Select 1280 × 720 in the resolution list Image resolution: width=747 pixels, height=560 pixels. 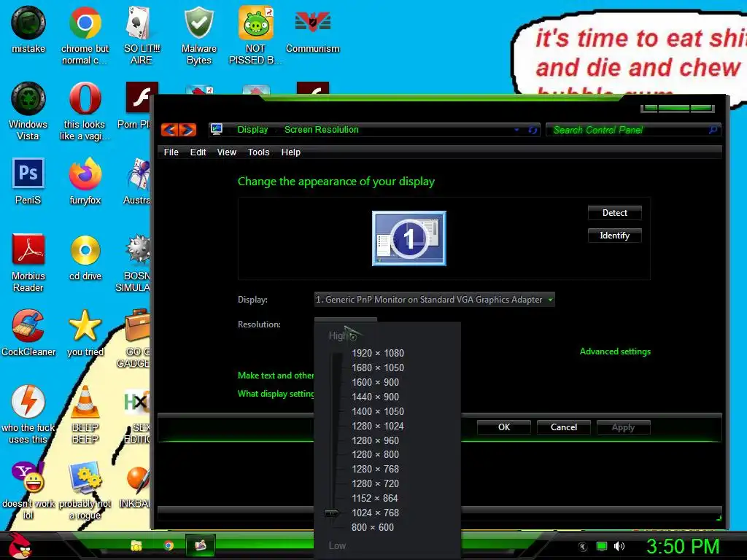(375, 483)
